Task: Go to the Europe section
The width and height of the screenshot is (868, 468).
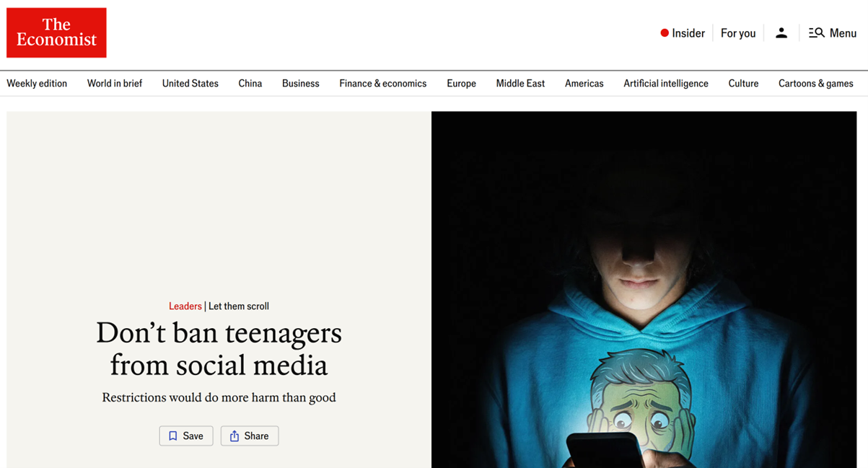Action: point(461,84)
